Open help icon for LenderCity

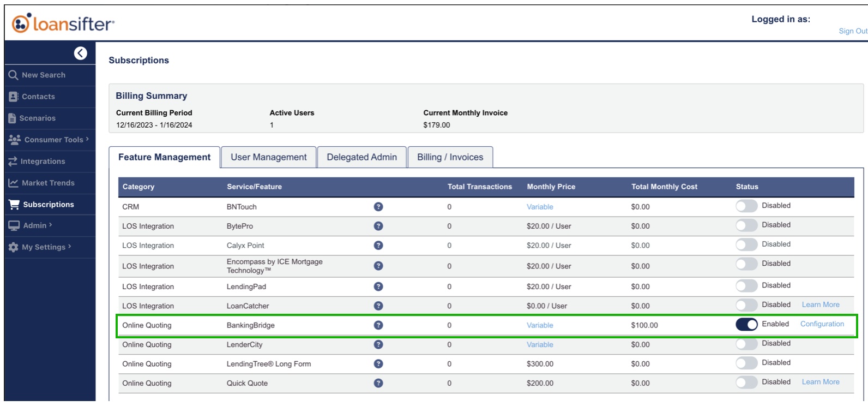(x=378, y=344)
